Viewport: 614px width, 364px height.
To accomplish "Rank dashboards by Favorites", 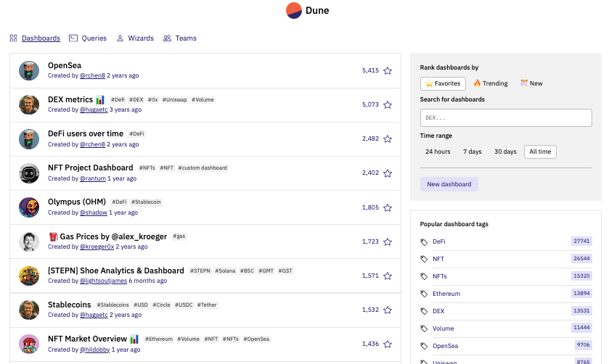I will point(443,83).
